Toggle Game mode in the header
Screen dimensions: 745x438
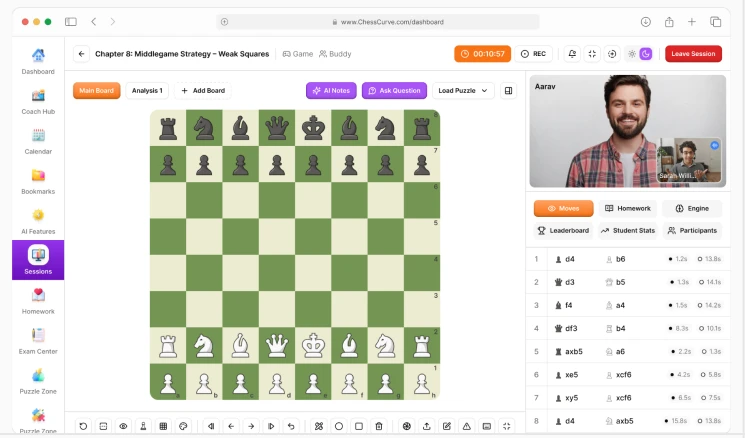click(x=298, y=54)
